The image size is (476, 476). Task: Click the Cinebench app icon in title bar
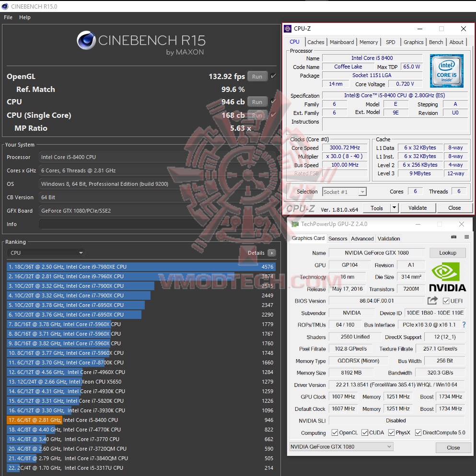[x=5, y=6]
